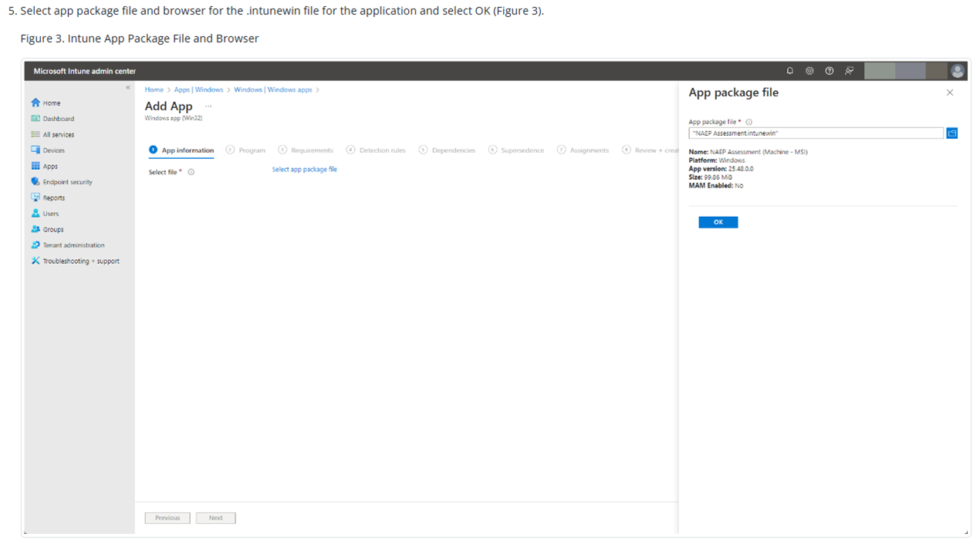Go to Troubleshooting + support
Screen dimensions: 980x547
click(x=80, y=261)
